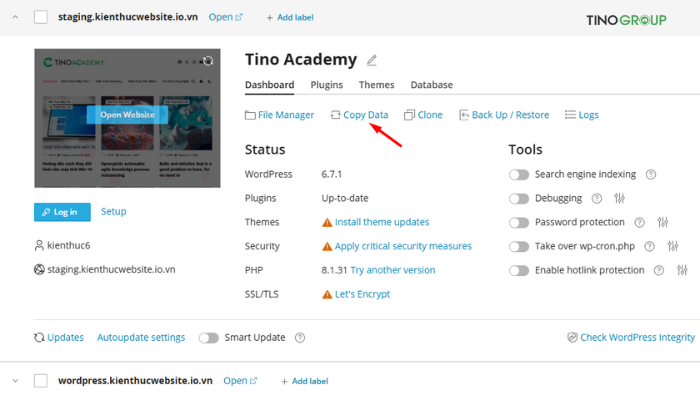This screenshot has height=400, width=700.
Task: Open help icon for Password protection
Action: click(x=639, y=222)
